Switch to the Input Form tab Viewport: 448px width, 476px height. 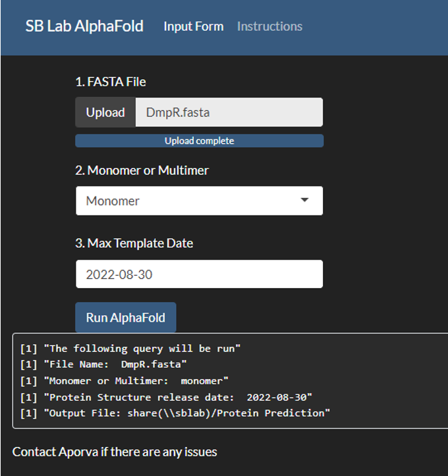pos(193,26)
